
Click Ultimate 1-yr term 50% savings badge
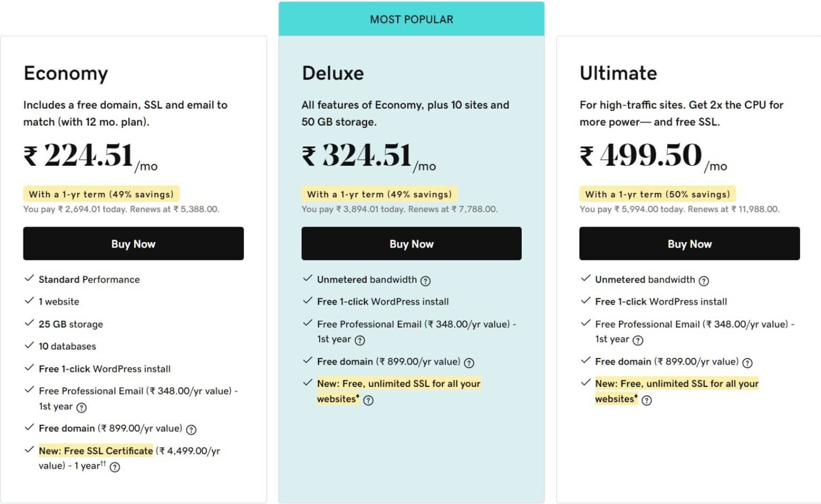coord(657,194)
